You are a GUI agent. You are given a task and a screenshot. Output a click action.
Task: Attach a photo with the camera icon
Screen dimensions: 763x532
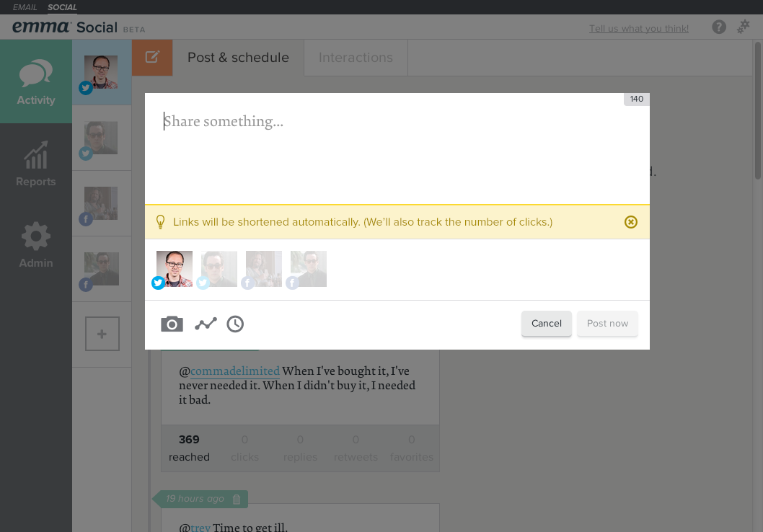click(172, 324)
